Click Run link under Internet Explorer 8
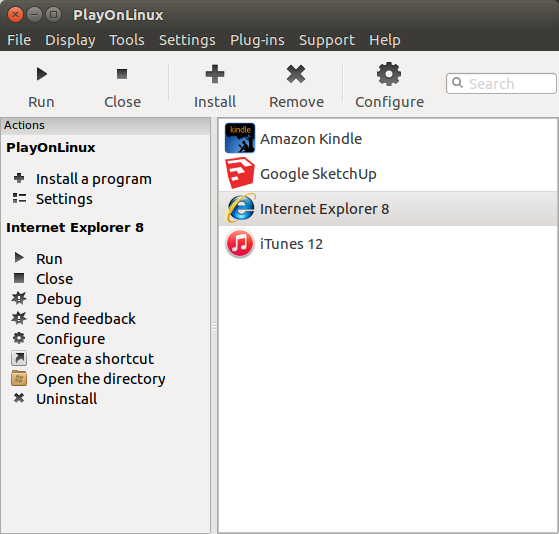Screen dimensions: 559x534 pyautogui.click(x=49, y=259)
